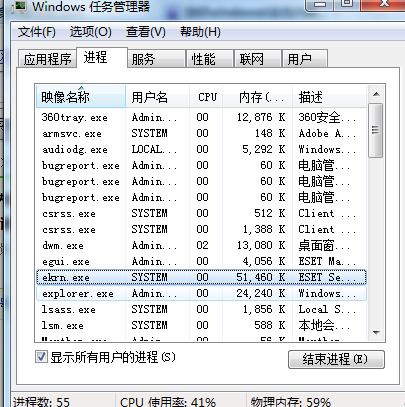This screenshot has height=407, width=405.
Task: Select the 360tray.exe process
Action: pyautogui.click(x=201, y=117)
